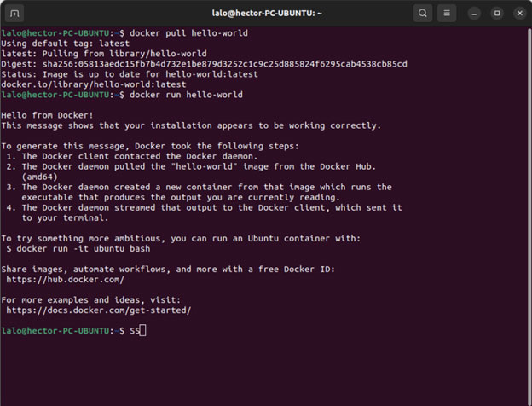Click the https://docs.docker.com/get-started/ URL
Image resolution: width=532 pixels, height=406 pixels.
click(99, 310)
